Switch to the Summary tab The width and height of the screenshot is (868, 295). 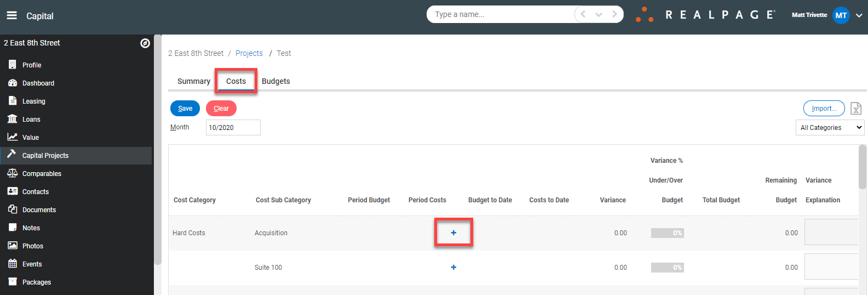(194, 81)
